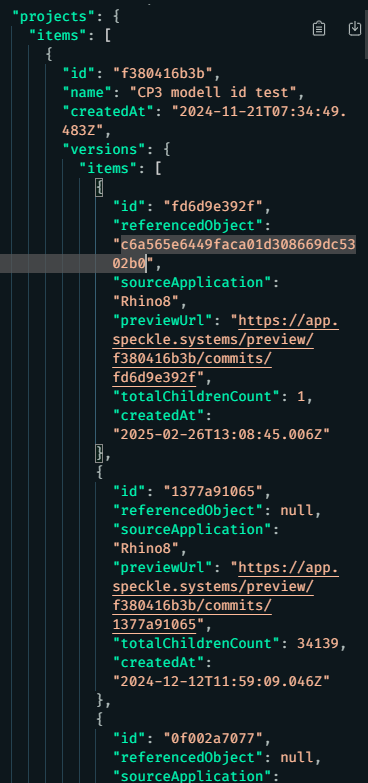Click the version id "1377a91065" value
This screenshot has width=368, height=783.
click(x=214, y=491)
